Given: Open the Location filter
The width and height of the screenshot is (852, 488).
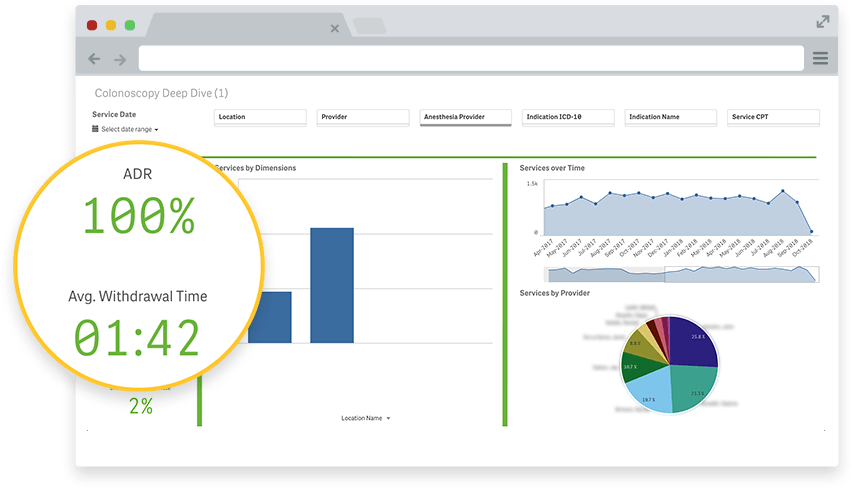Looking at the screenshot, I should (260, 117).
